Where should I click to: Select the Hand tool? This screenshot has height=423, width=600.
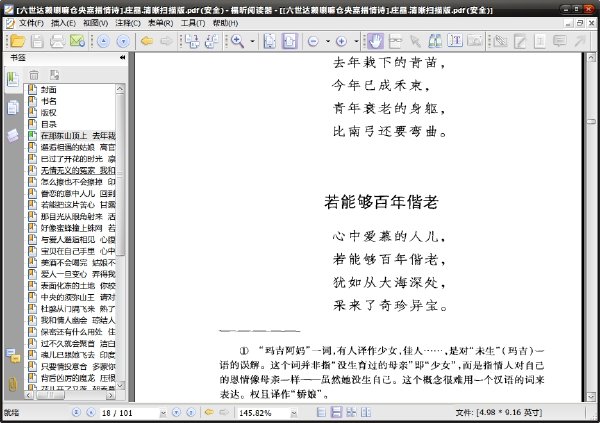click(375, 41)
